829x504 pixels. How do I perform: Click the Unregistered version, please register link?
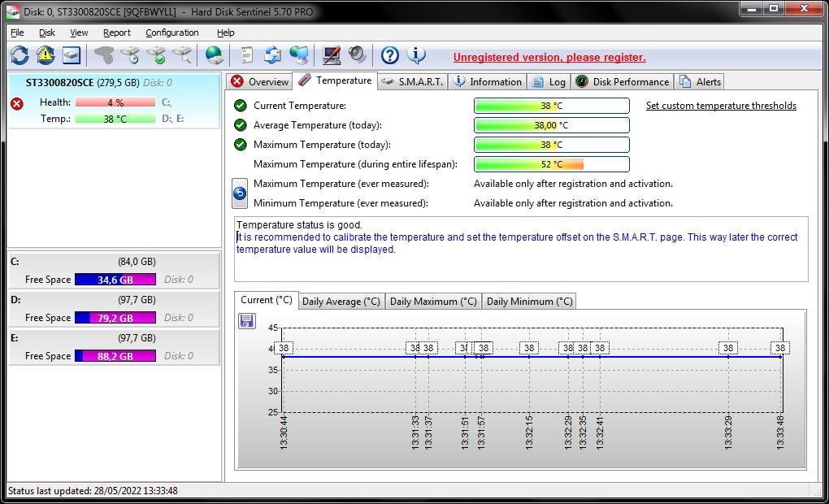coord(549,57)
